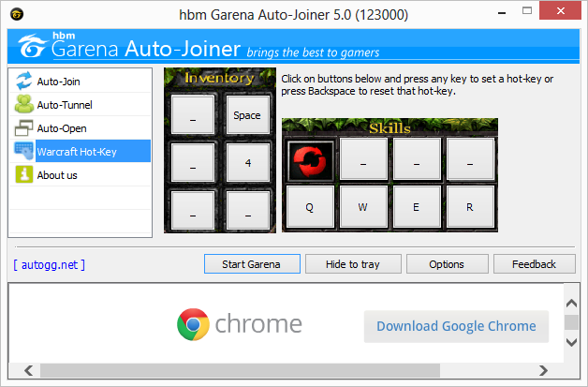Viewport: 588px width, 387px height.
Task: Click Hide to tray button
Action: click(353, 264)
